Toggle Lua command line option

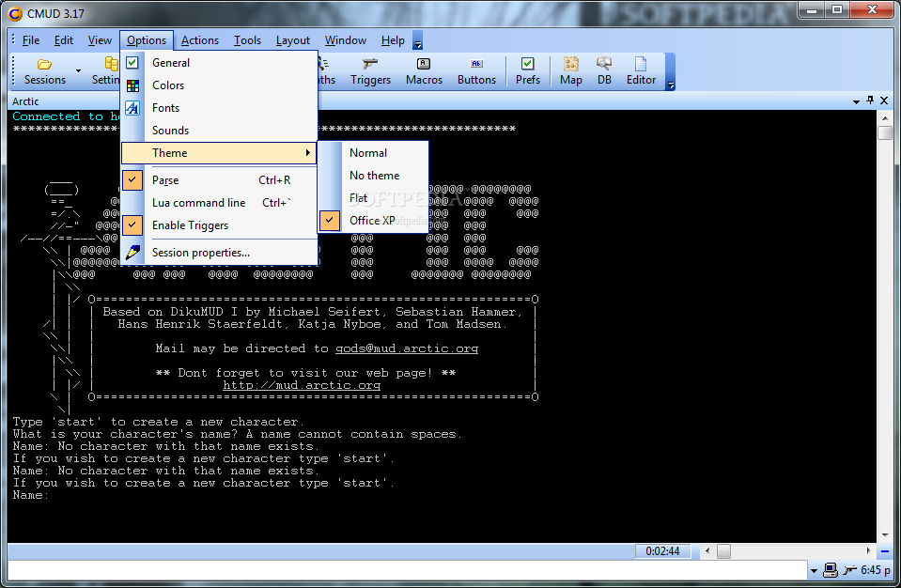coord(219,203)
